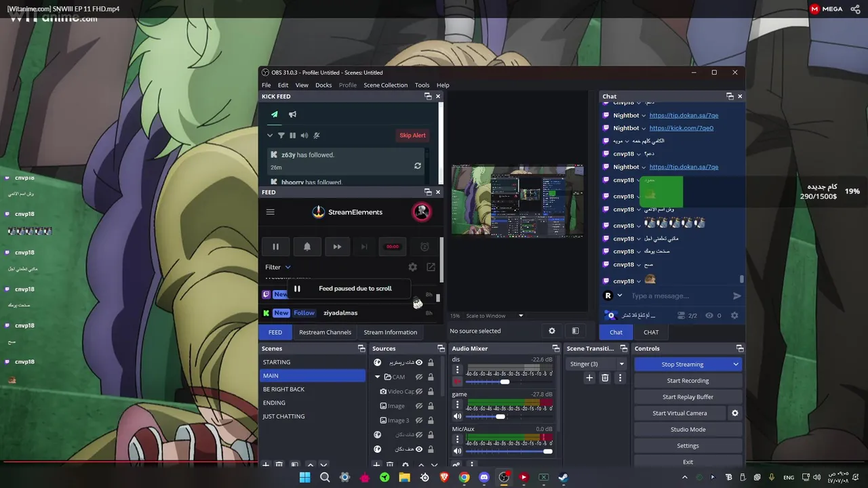The image size is (868, 488).
Task: Show the Image source via eye icon
Action: (x=419, y=406)
